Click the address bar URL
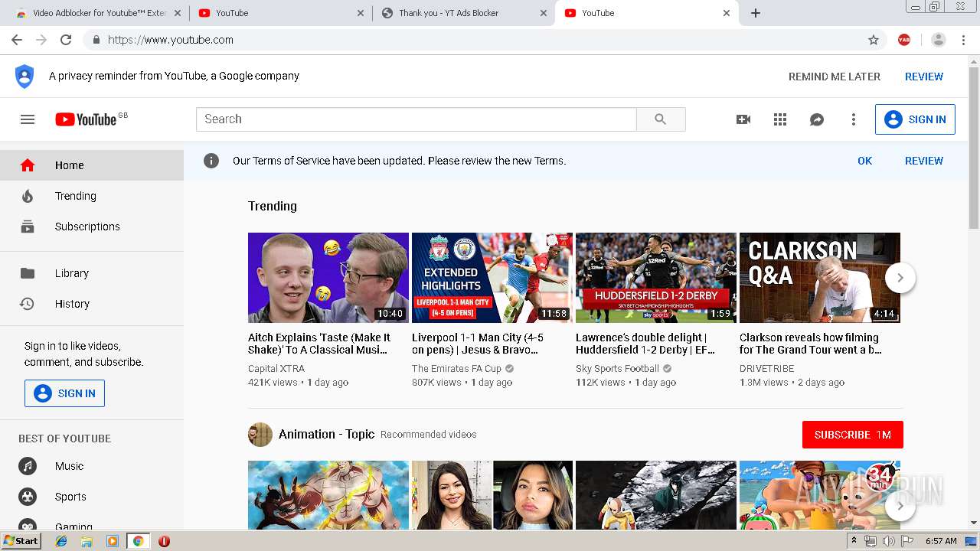This screenshot has width=980, height=551. 171,40
